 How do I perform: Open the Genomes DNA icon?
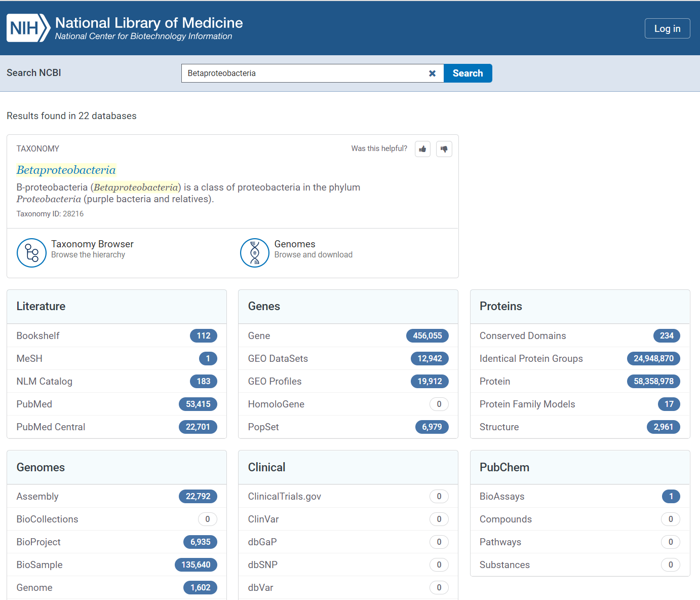pos(255,253)
